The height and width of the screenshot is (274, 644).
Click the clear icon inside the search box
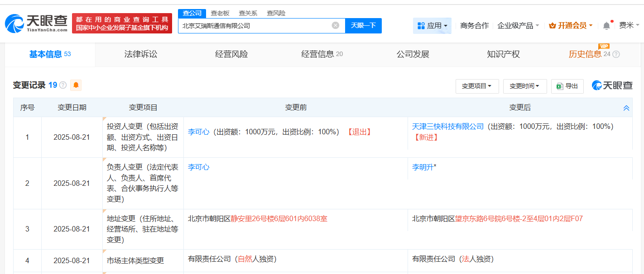tap(335, 26)
